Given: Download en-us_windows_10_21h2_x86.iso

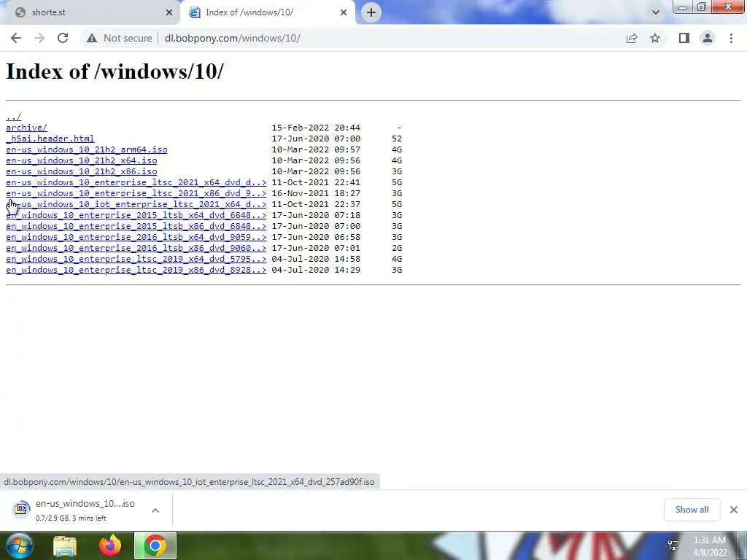Looking at the screenshot, I should click(82, 171).
